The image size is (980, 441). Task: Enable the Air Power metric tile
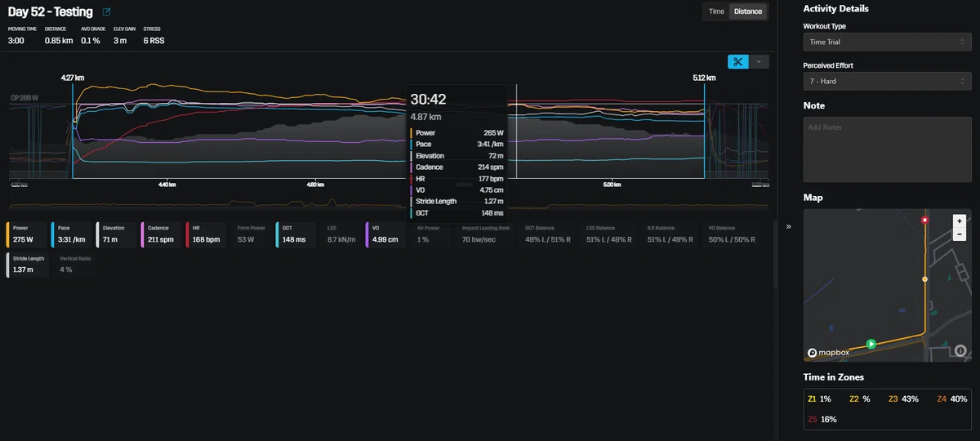point(431,234)
